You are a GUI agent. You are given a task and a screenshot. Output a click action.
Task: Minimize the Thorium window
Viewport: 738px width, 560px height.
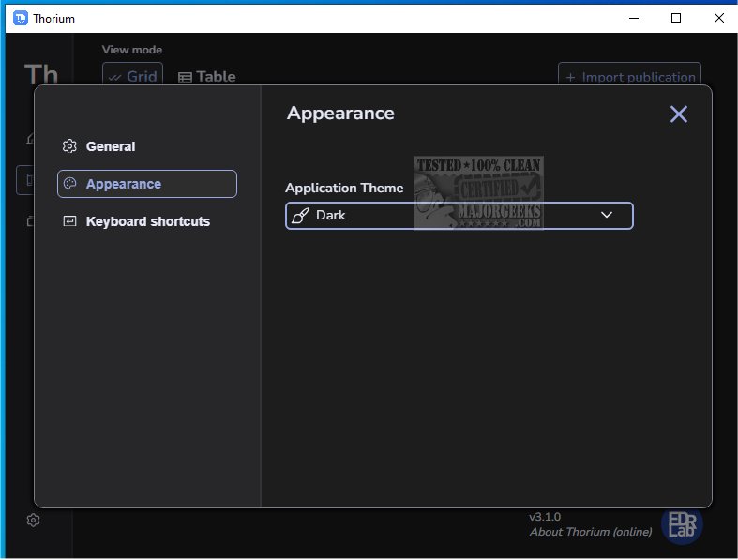[634, 19]
